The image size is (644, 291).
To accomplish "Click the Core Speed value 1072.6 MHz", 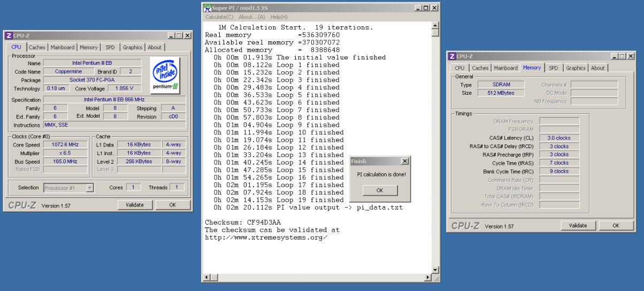I will (64, 144).
